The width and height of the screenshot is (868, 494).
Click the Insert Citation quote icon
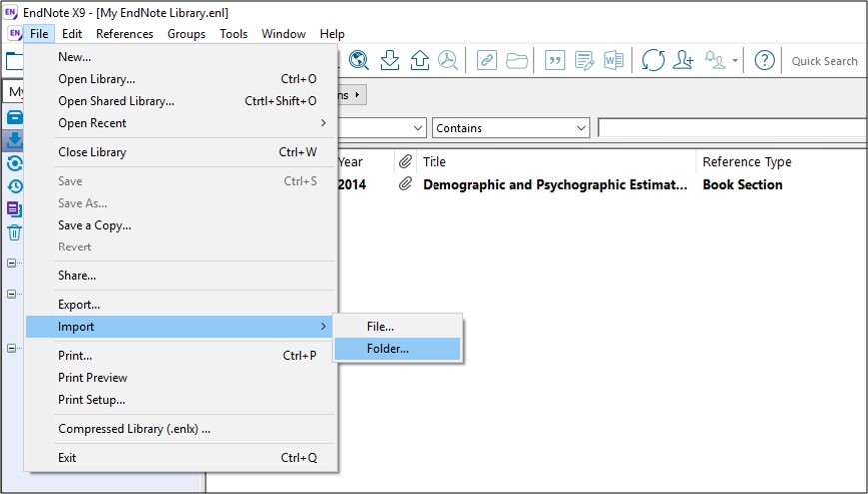pos(554,60)
